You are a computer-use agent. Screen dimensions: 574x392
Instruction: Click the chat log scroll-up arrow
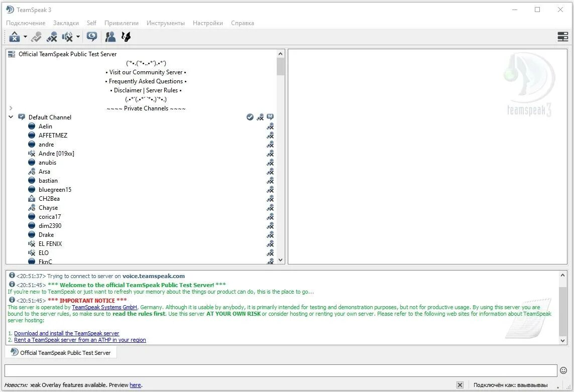pos(562,275)
